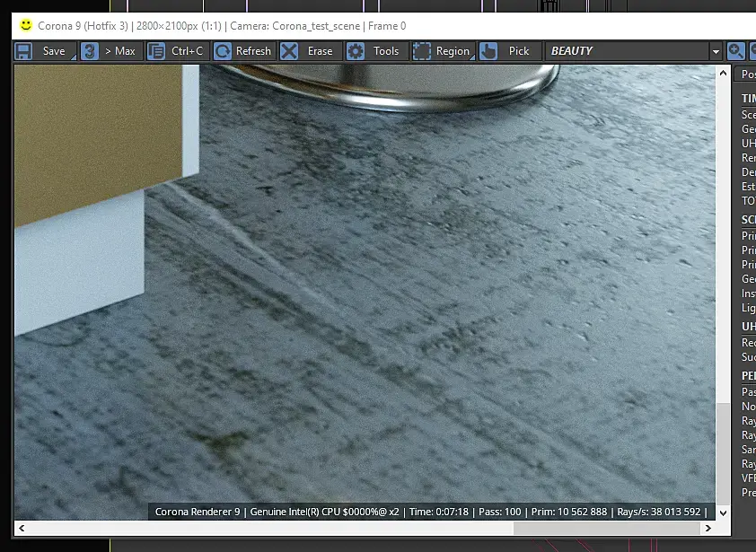
Task: Expand the Save button options arrow
Action: (74, 57)
